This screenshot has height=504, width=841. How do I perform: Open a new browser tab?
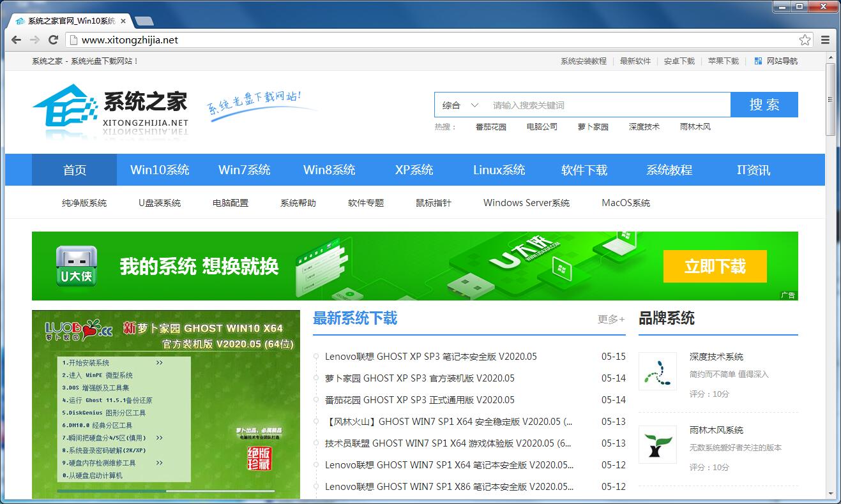[144, 21]
